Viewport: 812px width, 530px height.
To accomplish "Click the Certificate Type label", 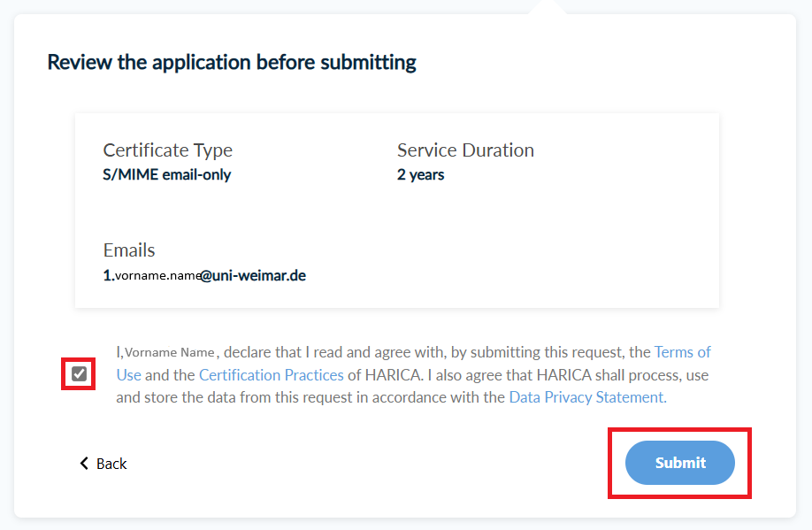I will (x=168, y=150).
